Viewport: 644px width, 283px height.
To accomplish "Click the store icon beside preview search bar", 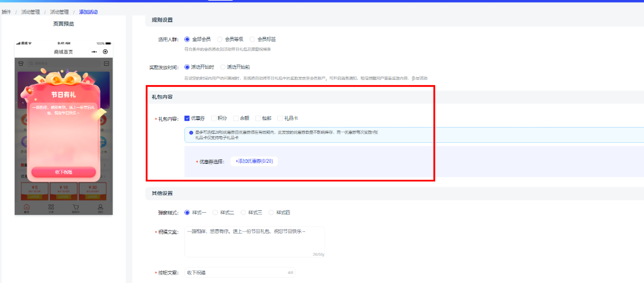I will pyautogui.click(x=21, y=64).
